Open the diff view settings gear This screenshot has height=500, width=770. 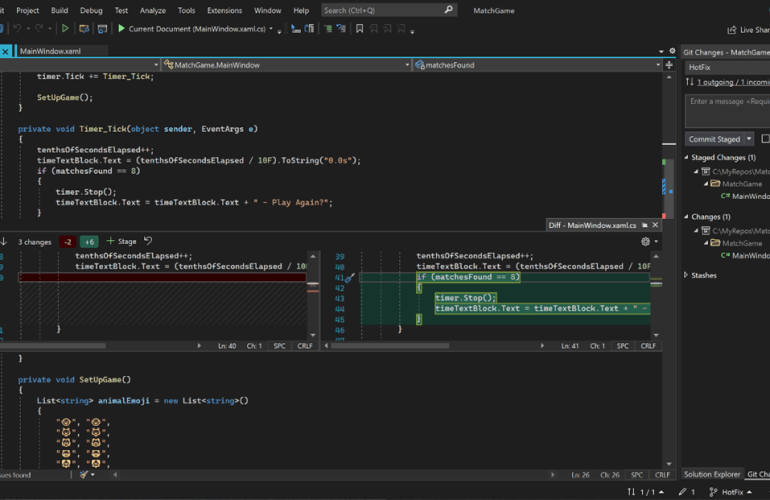646,241
